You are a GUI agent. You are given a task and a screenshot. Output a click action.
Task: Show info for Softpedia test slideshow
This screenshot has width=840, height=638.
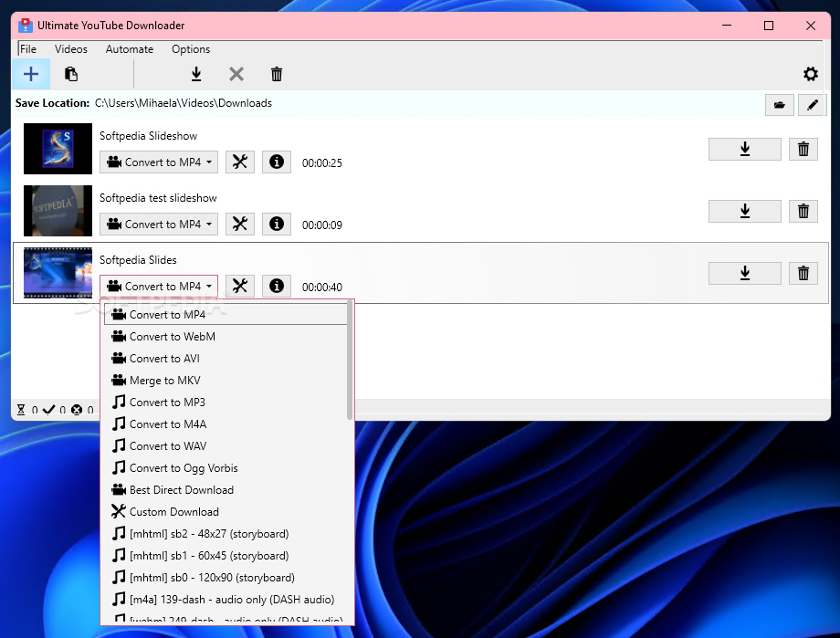pyautogui.click(x=277, y=224)
